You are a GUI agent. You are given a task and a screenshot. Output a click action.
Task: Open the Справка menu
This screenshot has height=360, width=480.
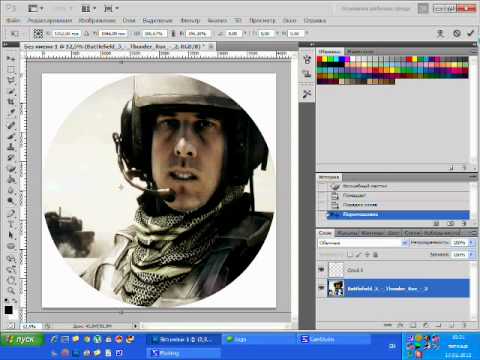tap(314, 21)
